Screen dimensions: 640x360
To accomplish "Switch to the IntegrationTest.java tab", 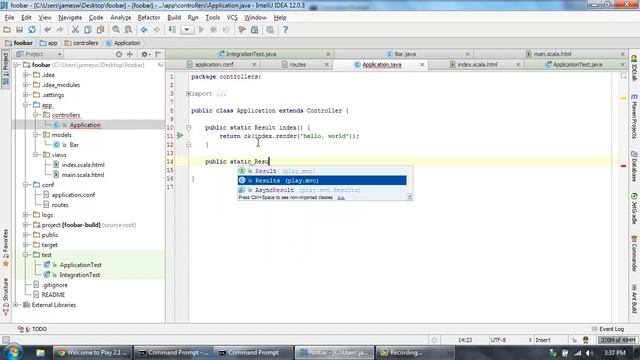I will (x=251, y=54).
